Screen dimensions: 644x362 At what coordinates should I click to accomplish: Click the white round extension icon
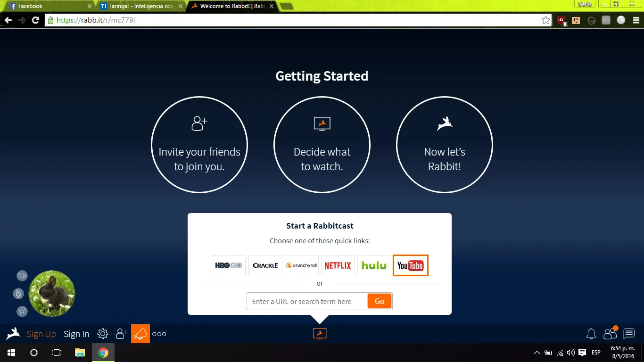point(621,20)
